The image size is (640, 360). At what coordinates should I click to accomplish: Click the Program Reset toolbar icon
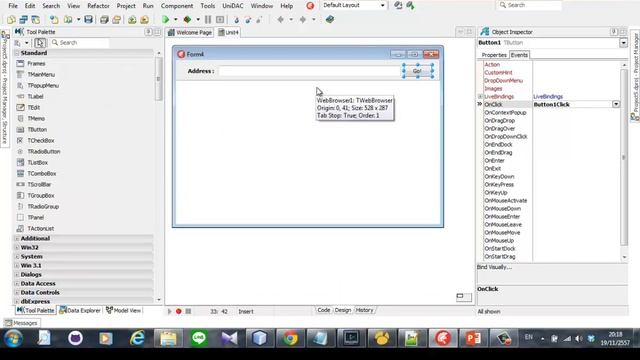tap(220, 19)
